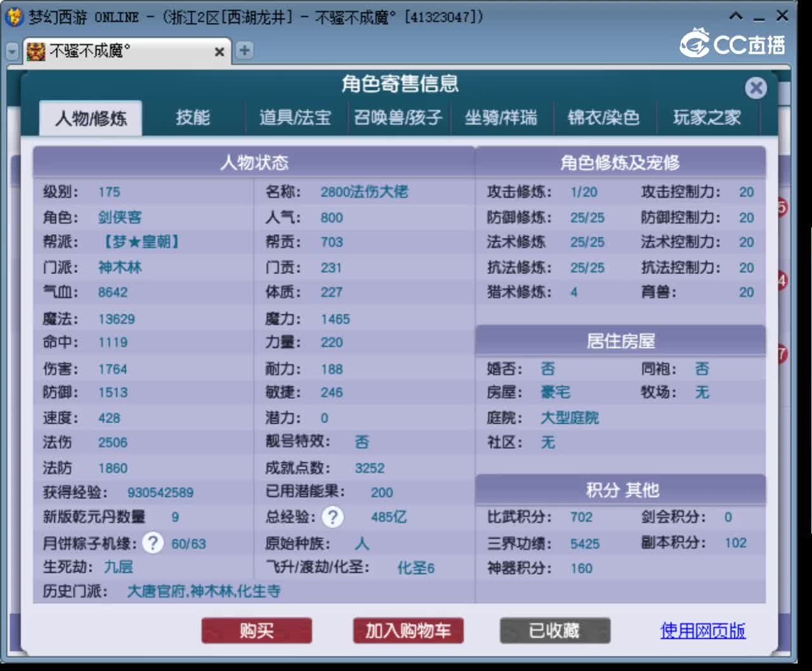Open the 玩家之家 tab
Image resolution: width=812 pixels, height=671 pixels.
click(x=707, y=117)
